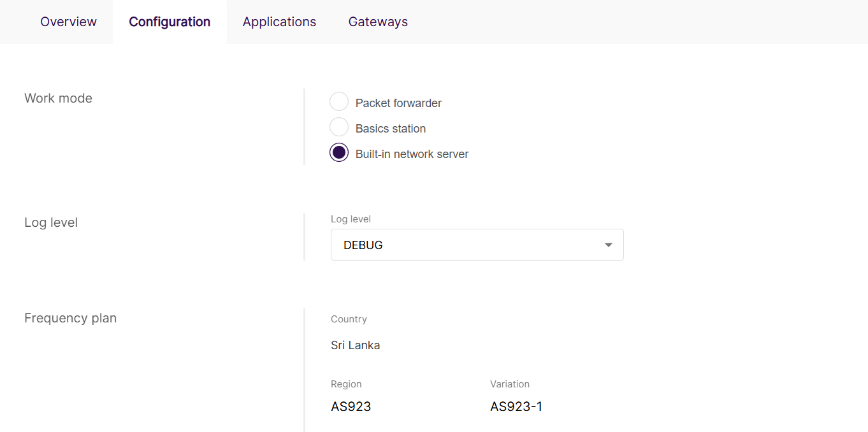Click the Variation field label

tap(509, 384)
